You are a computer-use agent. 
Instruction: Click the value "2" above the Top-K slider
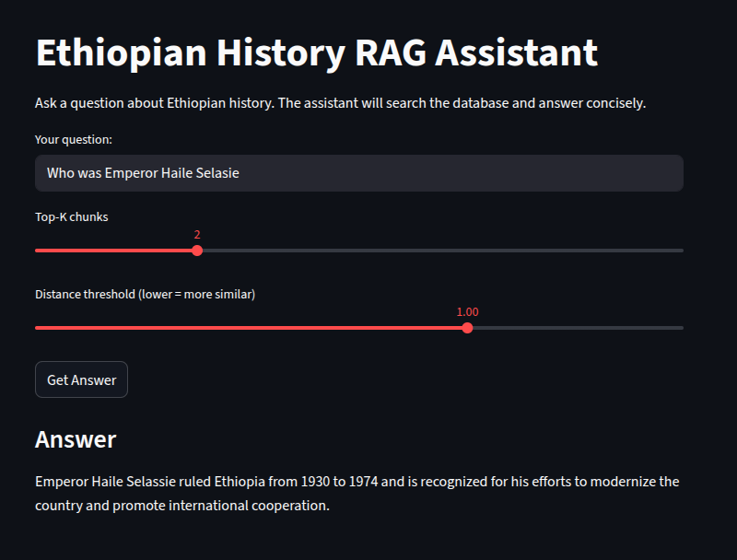click(197, 235)
